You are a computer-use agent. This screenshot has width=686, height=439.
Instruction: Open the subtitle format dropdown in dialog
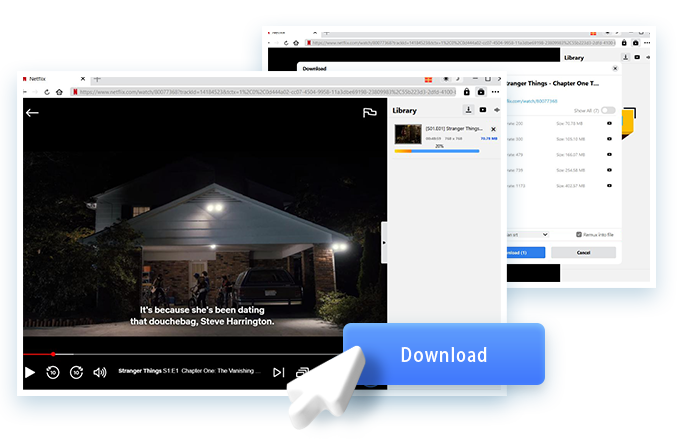click(528, 235)
